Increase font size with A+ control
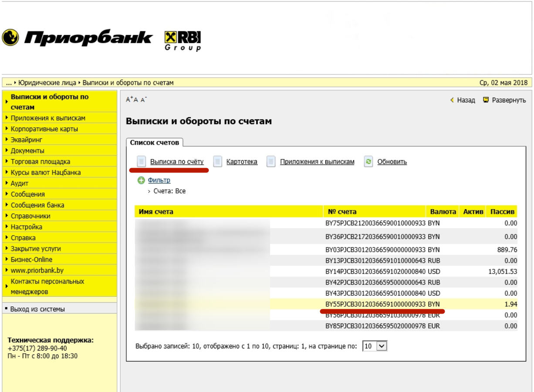 (128, 100)
